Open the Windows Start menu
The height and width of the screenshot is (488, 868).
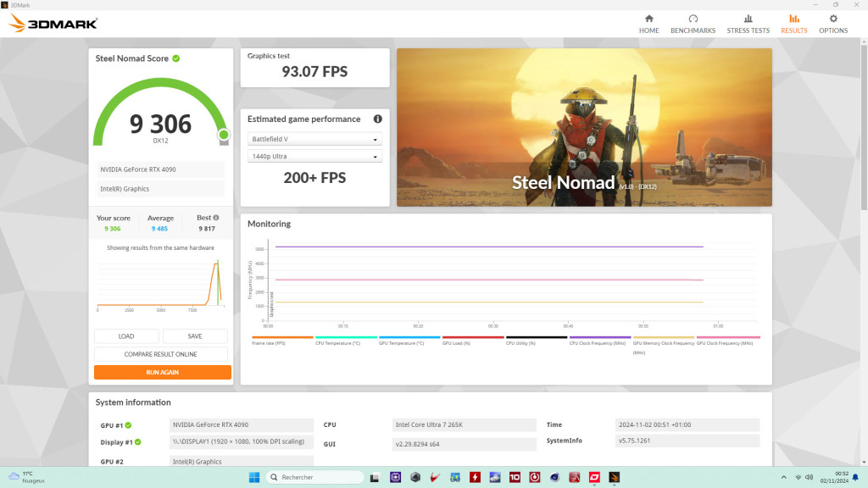coord(254,477)
